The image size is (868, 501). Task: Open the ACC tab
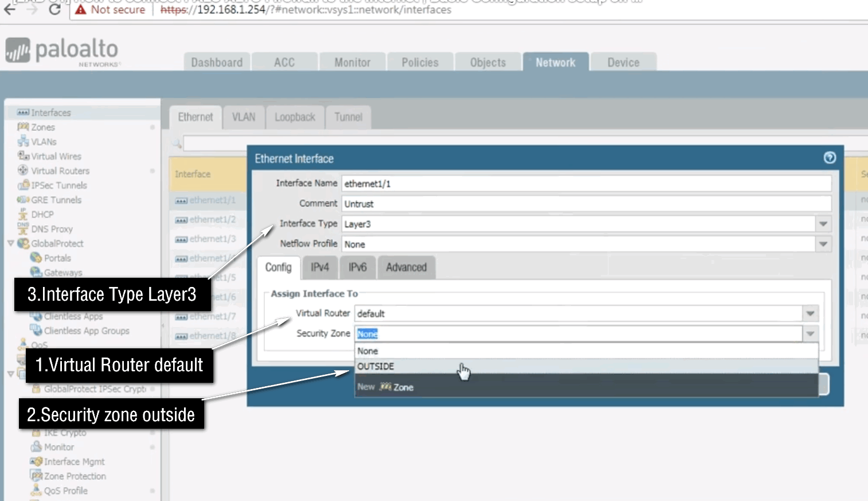tap(284, 62)
